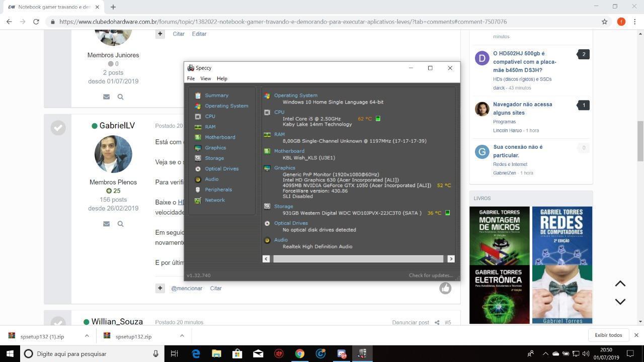Image resolution: width=644 pixels, height=362 pixels.
Task: Search GabrielLV posts via magnifier icon
Action: click(120, 224)
